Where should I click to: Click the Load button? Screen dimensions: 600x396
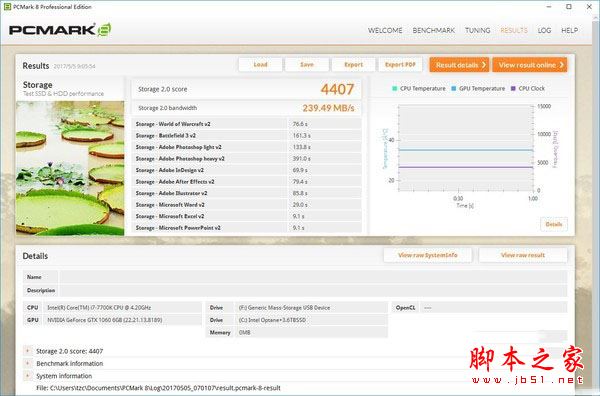pyautogui.click(x=260, y=65)
